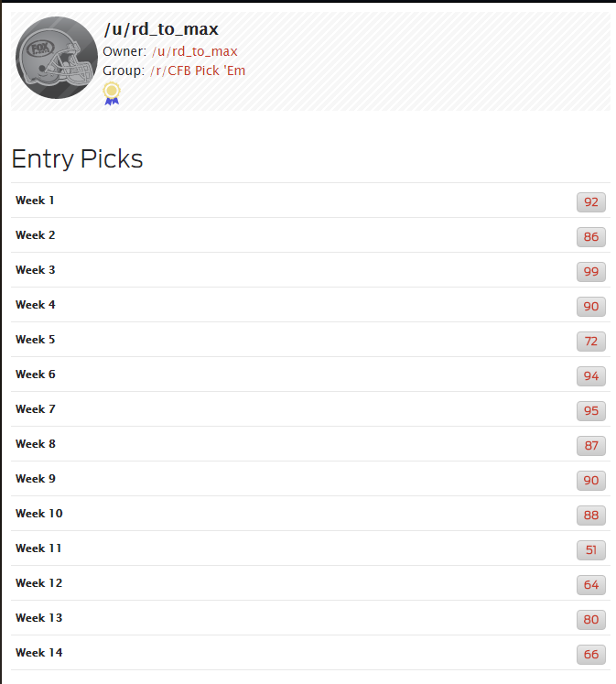Image resolution: width=616 pixels, height=684 pixels.
Task: Click the gold award ribbon badge
Action: pos(112,93)
